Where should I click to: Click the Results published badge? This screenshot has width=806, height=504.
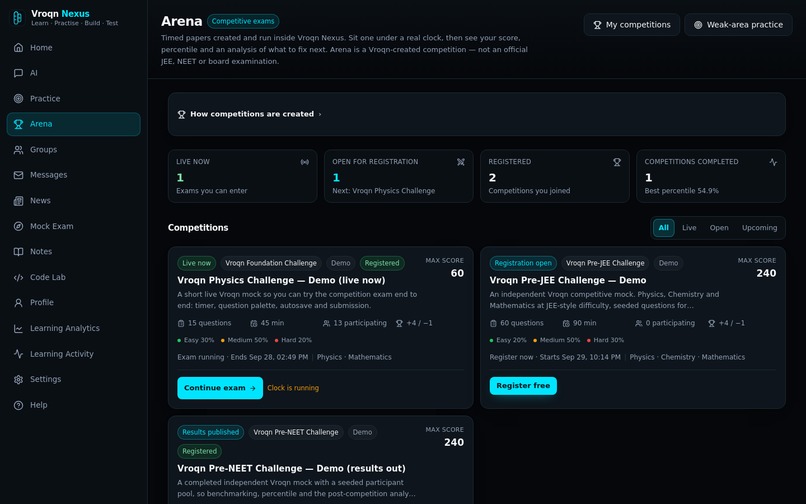pyautogui.click(x=210, y=432)
